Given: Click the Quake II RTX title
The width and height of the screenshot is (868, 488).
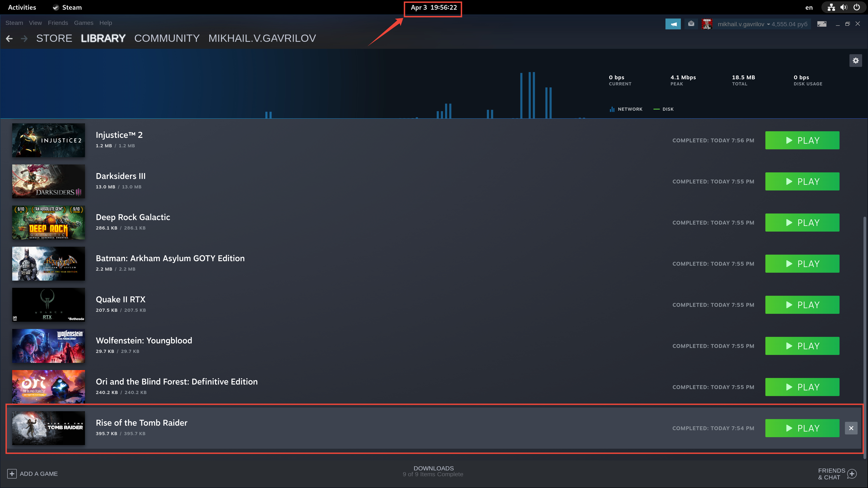Looking at the screenshot, I should 121,299.
